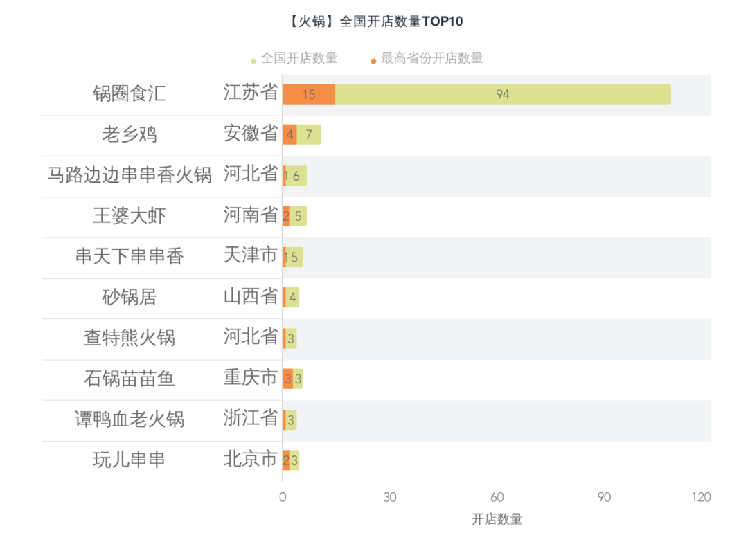
Task: Click 锅圈食汇's orange bar segment labeled 15
Action: (x=309, y=94)
